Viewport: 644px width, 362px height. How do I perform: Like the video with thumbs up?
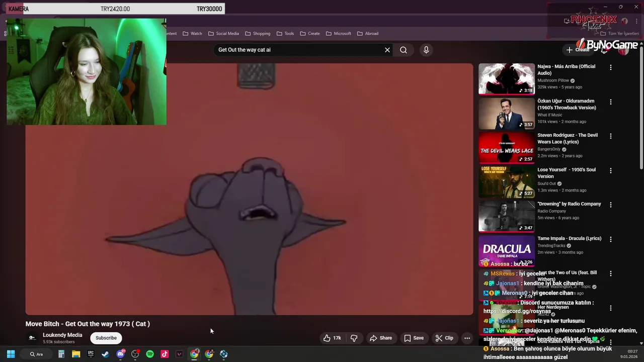click(333, 338)
